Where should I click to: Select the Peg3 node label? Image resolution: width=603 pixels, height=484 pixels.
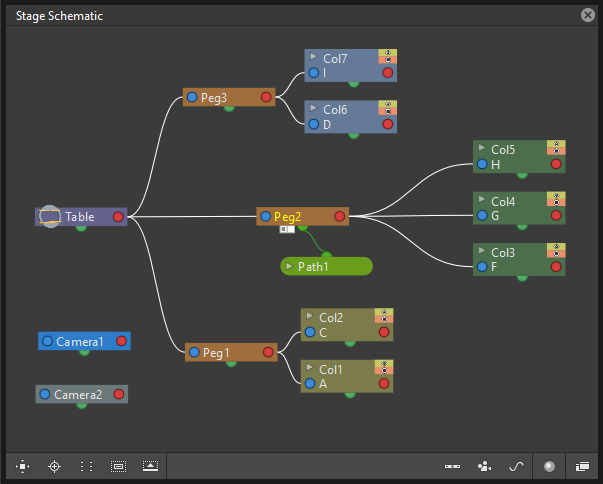coord(214,98)
